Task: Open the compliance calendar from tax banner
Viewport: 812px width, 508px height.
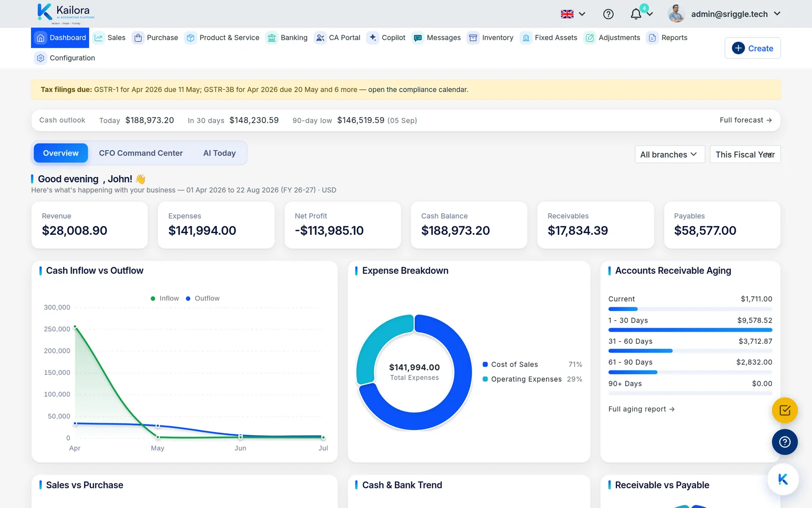Action: 418,90
